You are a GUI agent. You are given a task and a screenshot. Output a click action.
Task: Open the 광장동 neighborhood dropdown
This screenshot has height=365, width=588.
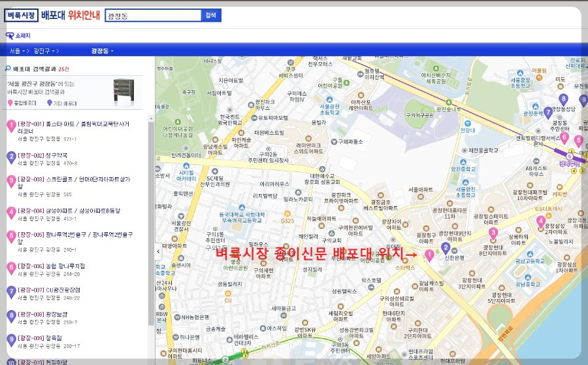(102, 51)
